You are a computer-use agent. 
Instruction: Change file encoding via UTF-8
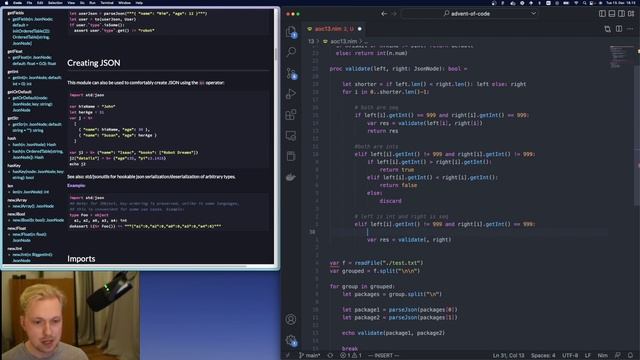tap(570, 356)
